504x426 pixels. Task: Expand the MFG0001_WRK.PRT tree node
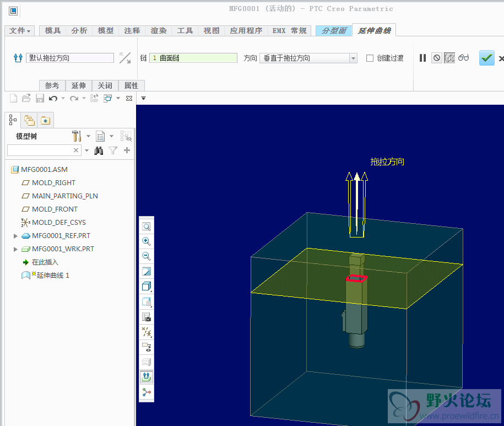[15, 249]
